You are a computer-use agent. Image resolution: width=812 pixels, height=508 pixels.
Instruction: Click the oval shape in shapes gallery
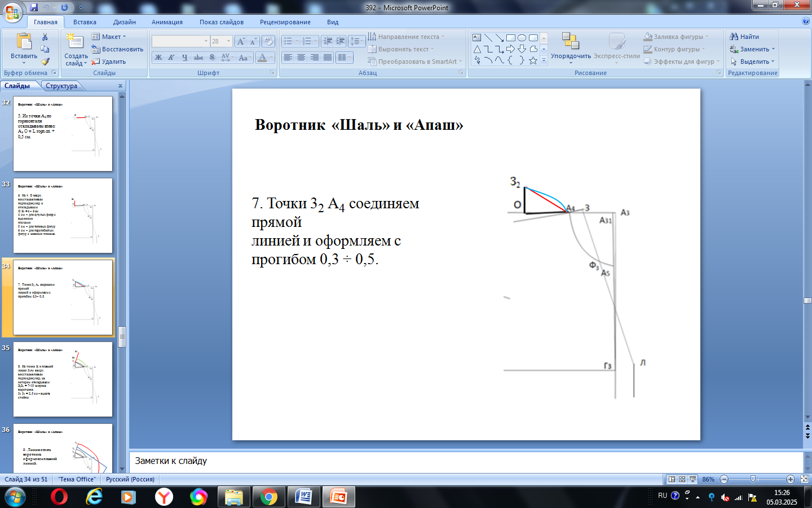[522, 38]
